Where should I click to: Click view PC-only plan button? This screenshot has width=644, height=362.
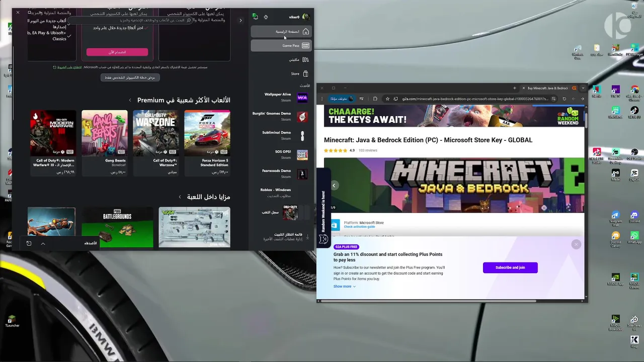pos(130,77)
